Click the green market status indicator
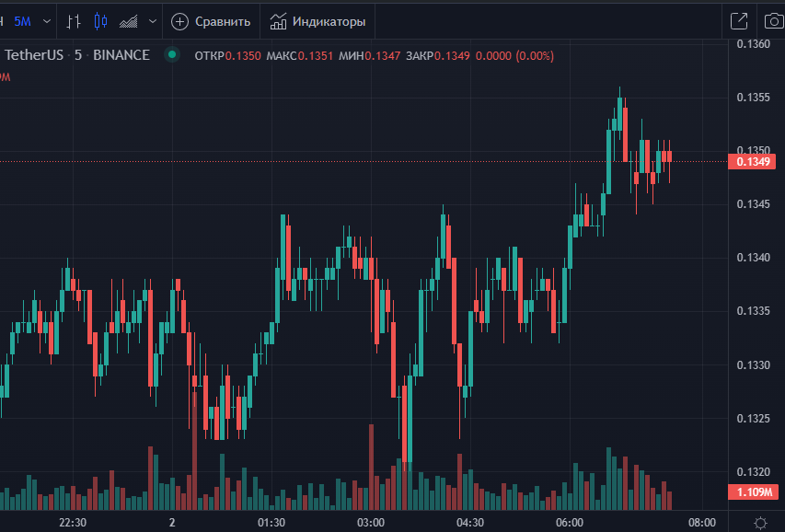The width and height of the screenshot is (785, 532). 171,55
